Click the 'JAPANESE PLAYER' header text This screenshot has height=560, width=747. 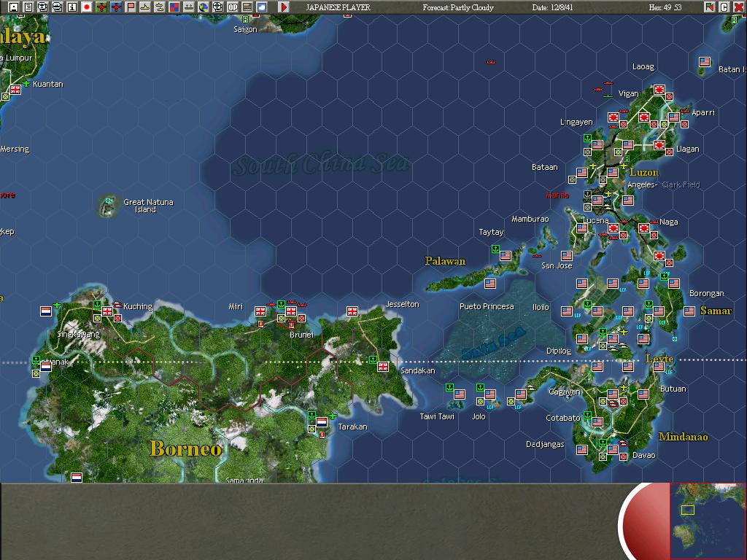click(338, 7)
